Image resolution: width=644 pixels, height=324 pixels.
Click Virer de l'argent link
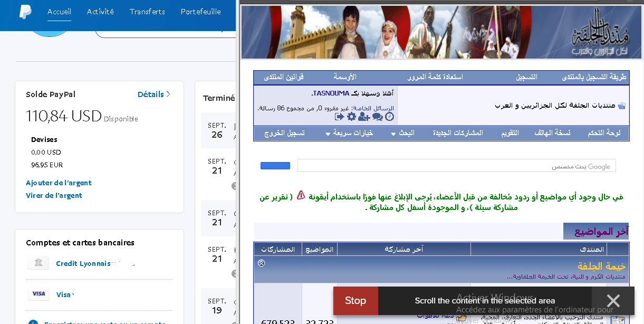coord(54,195)
